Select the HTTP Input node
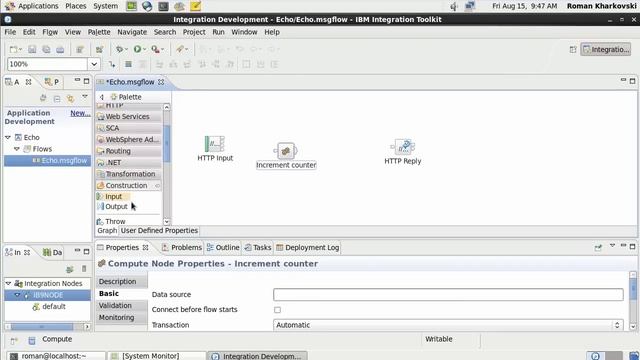The width and height of the screenshot is (640, 360). coord(215,149)
